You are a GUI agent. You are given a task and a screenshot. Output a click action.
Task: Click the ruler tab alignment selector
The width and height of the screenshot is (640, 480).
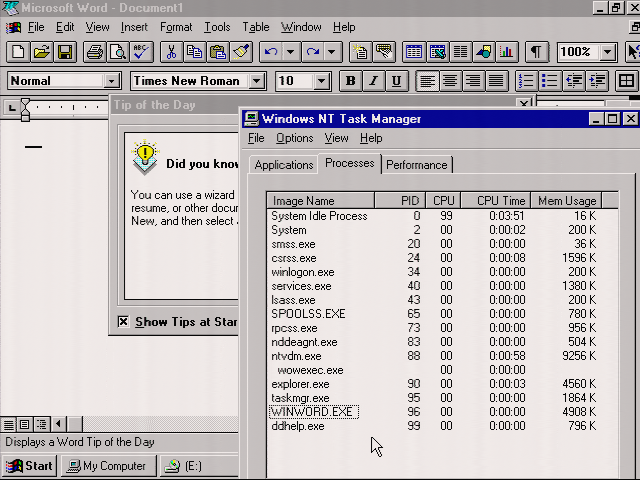[x=12, y=108]
